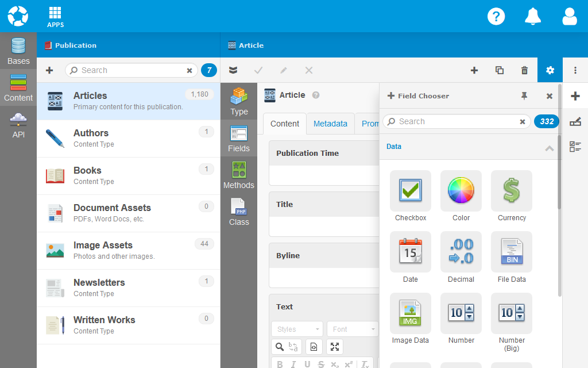Click the trash delete icon in toolbar
588x368 pixels.
[x=524, y=70]
